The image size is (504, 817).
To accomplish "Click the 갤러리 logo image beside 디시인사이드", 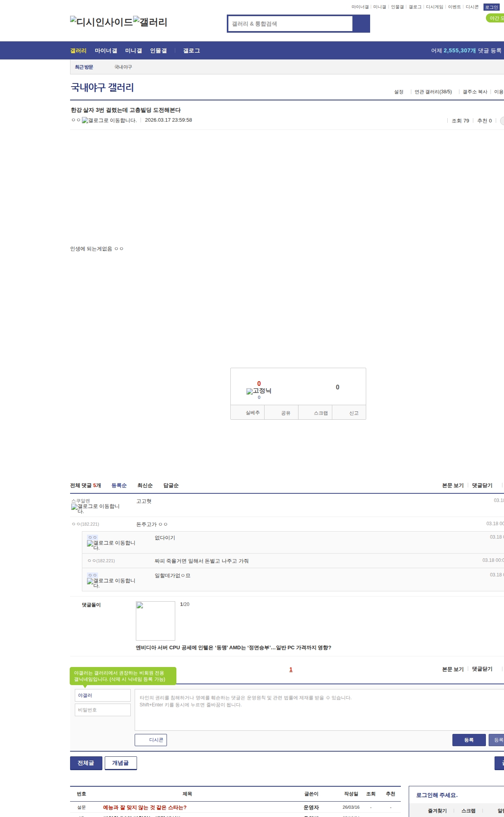I will coord(150,22).
